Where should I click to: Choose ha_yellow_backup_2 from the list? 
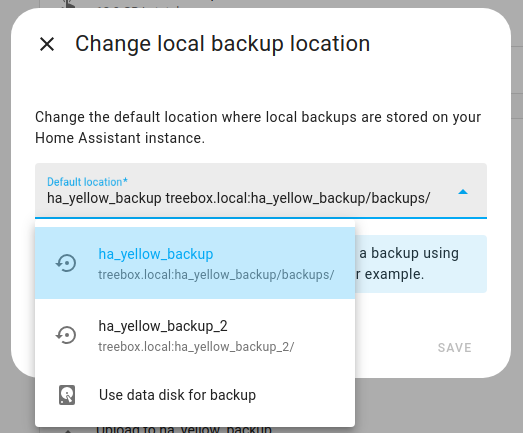click(x=195, y=335)
